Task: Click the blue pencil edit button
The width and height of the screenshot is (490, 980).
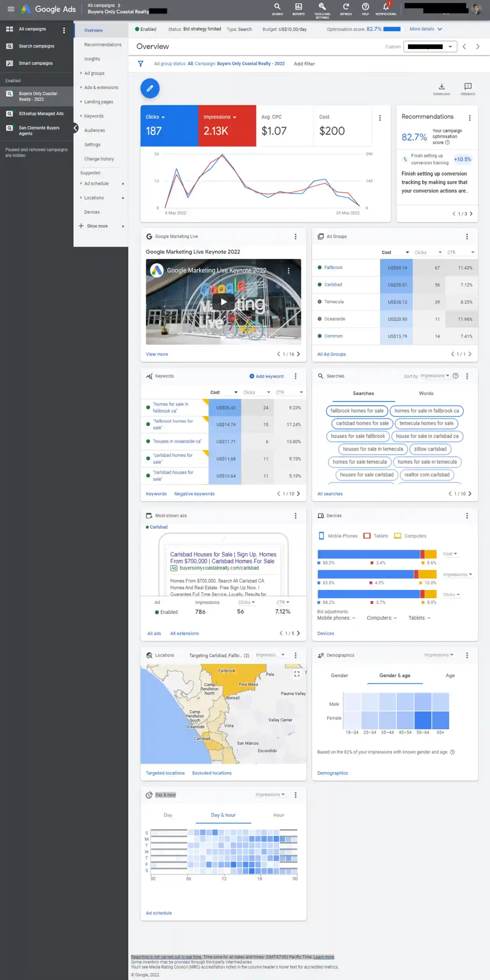Action: click(x=150, y=88)
